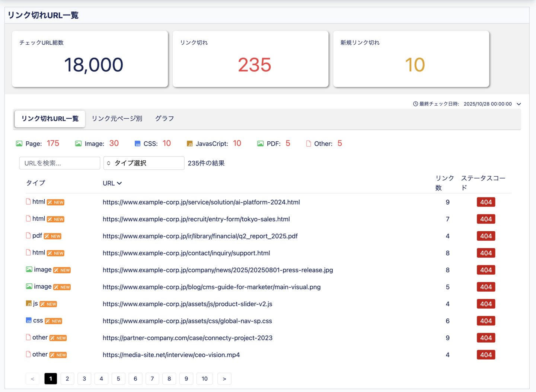The height and width of the screenshot is (392, 536).
Task: Open the global-nav-sp.css URL link
Action: pos(187,321)
